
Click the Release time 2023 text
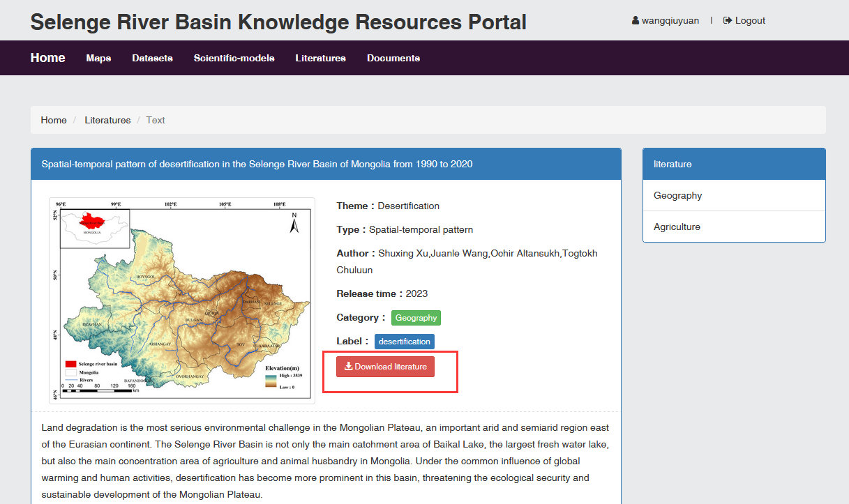(x=382, y=293)
